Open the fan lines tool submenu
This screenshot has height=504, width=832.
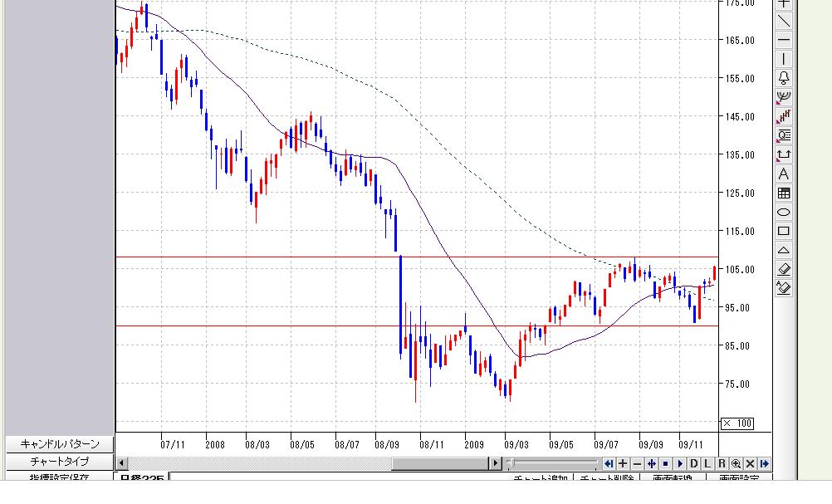pyautogui.click(x=784, y=97)
